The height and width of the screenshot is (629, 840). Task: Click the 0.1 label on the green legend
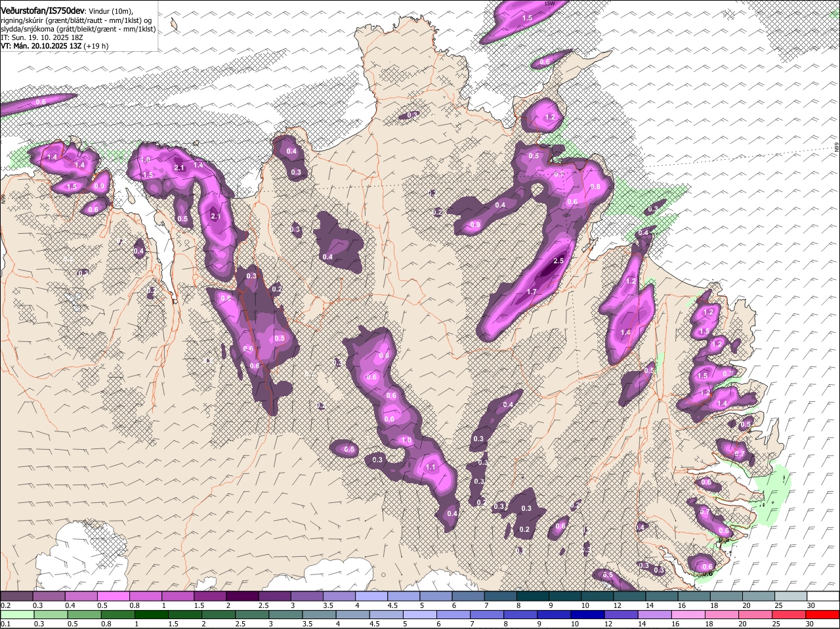tap(5, 624)
